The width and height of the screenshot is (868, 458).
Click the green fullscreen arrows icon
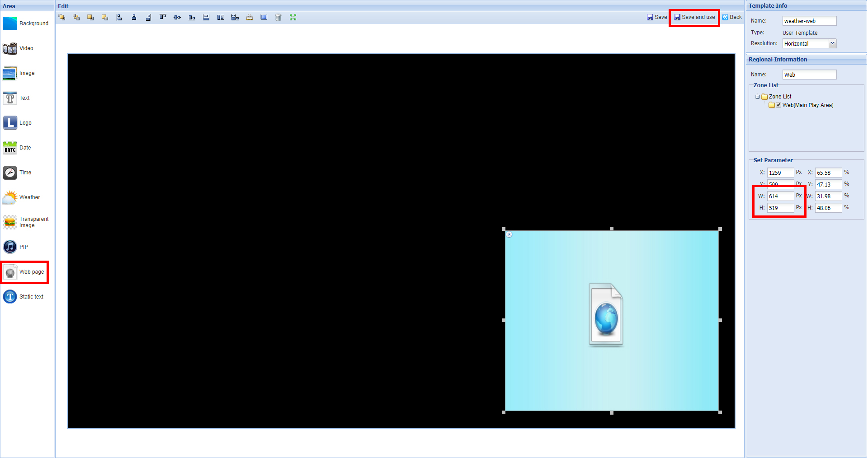[293, 17]
